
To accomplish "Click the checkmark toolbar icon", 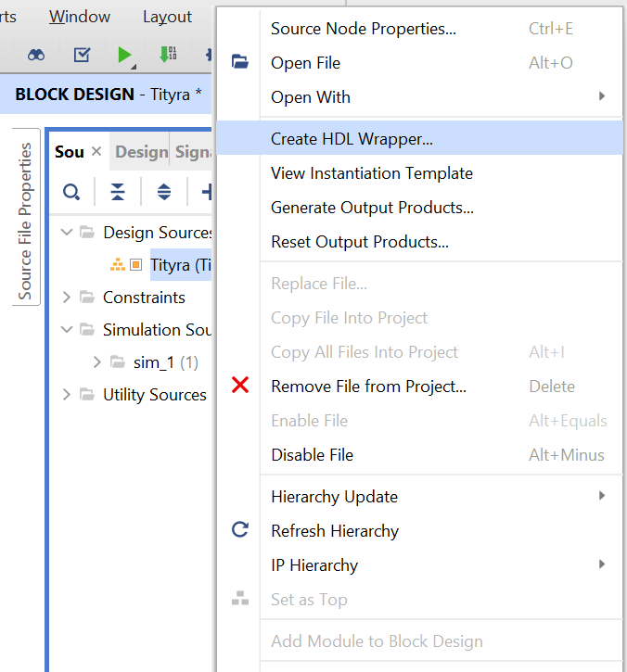I will [82, 56].
